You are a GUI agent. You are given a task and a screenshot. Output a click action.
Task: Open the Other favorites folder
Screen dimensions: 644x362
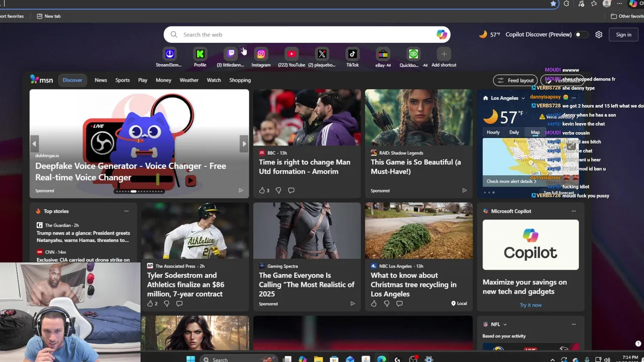627,16
